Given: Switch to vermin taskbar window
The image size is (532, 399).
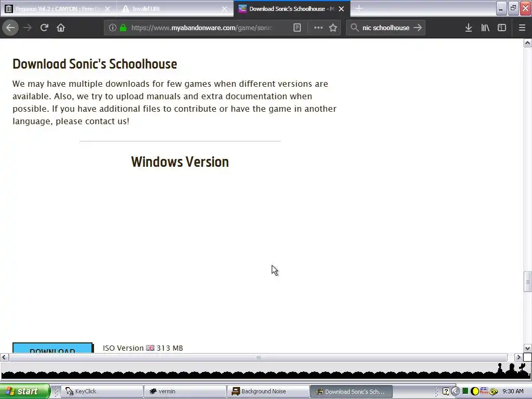Looking at the screenshot, I should pos(185,391).
